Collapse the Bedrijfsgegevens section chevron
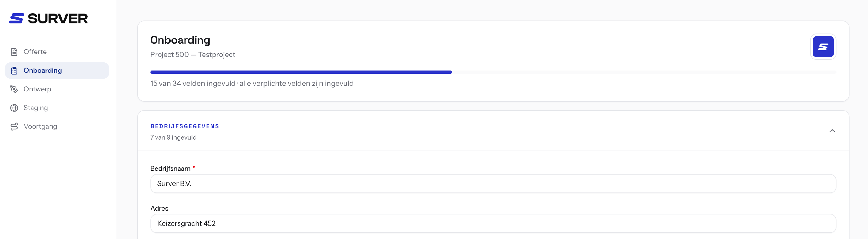Viewport: 868px width, 239px height. 832,131
